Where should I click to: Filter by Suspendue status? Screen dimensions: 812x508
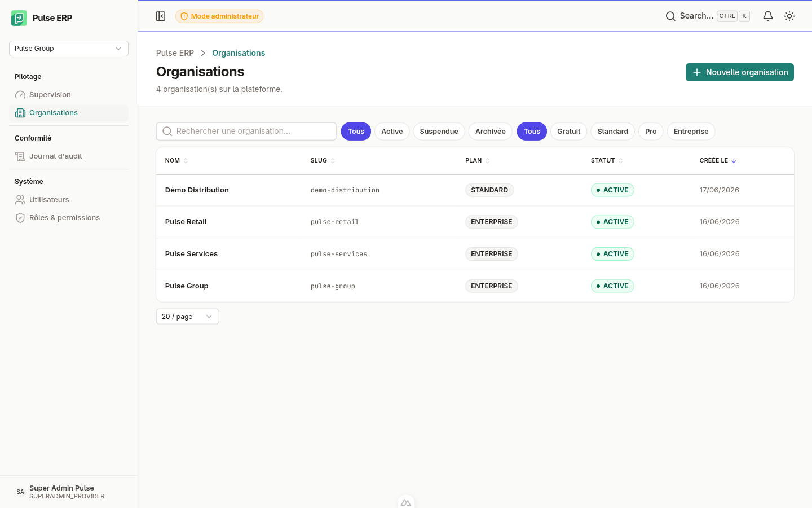[439, 132]
